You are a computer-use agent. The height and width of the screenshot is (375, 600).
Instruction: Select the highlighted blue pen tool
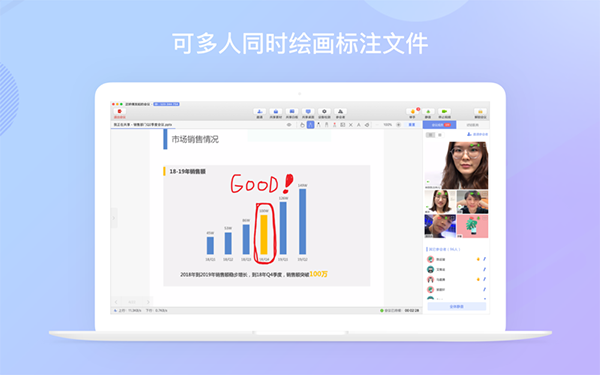pyautogui.click(x=310, y=125)
